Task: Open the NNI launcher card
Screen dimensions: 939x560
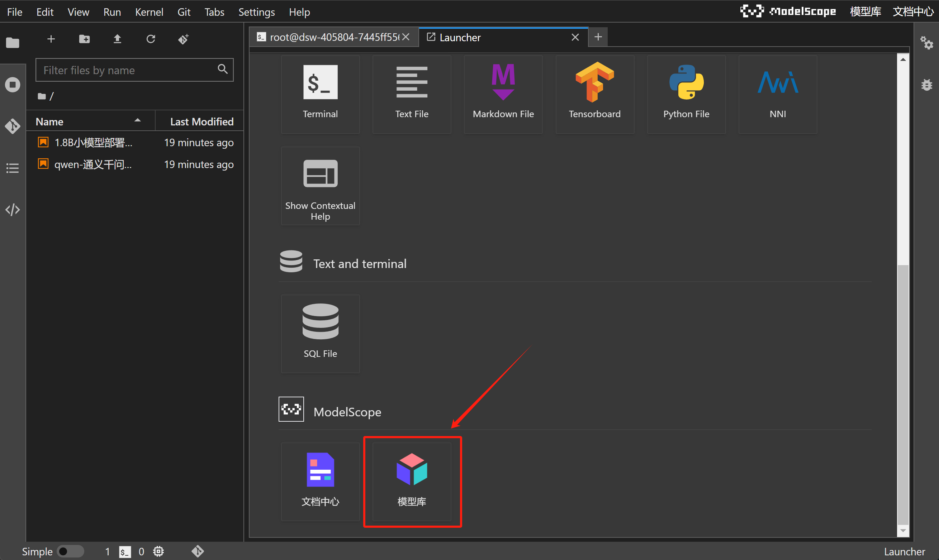Action: (x=777, y=94)
